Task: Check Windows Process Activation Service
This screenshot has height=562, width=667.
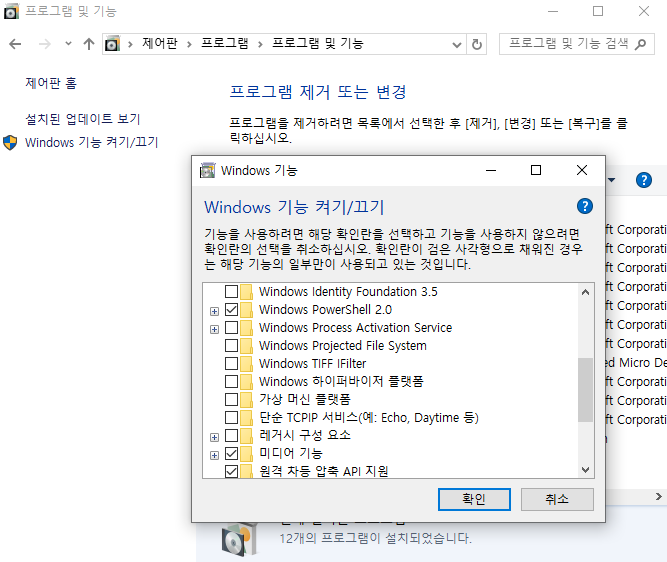Action: point(231,328)
